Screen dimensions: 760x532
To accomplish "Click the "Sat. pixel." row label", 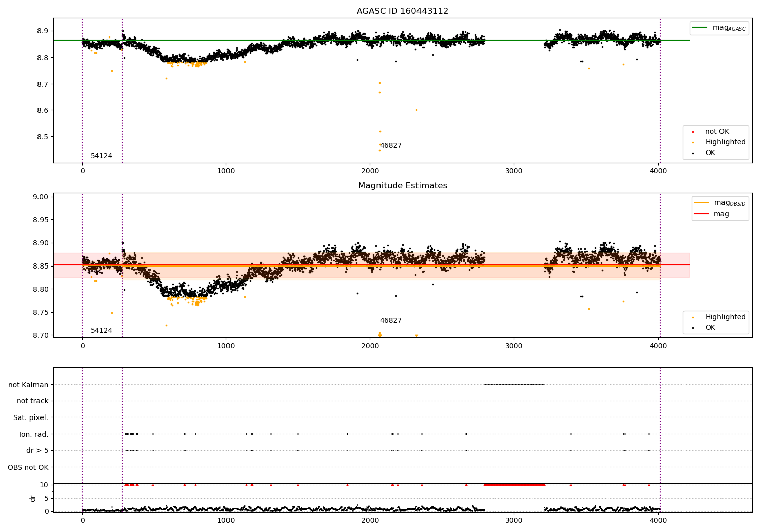I will click(31, 417).
